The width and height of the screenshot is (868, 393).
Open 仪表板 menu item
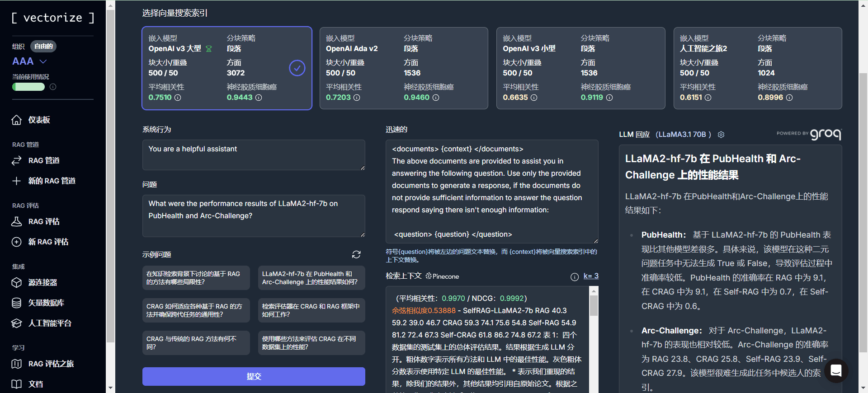point(39,120)
